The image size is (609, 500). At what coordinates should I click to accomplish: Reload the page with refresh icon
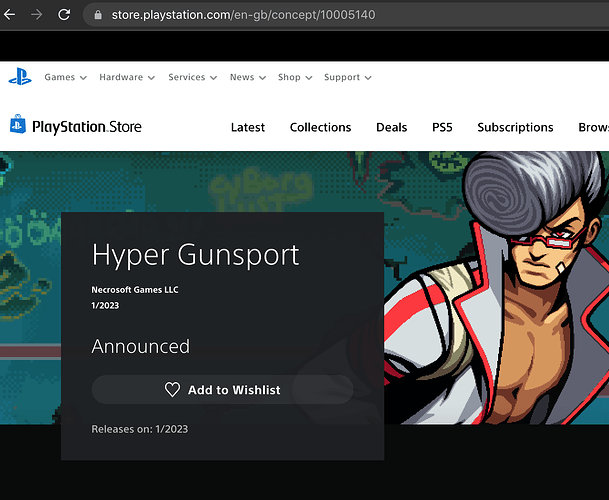[x=64, y=15]
